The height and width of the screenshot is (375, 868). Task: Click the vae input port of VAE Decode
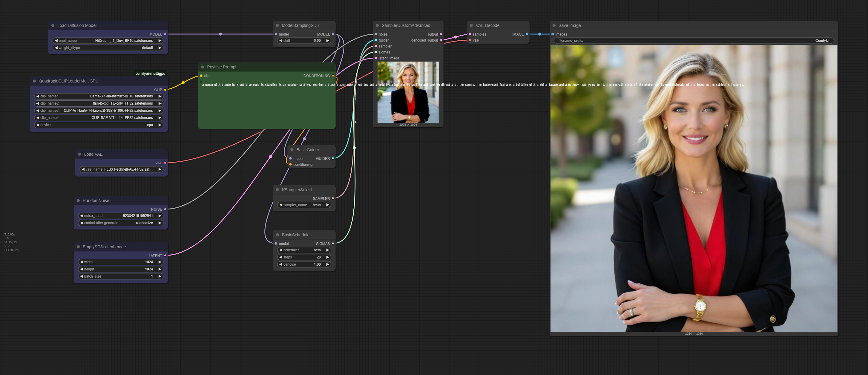pos(470,40)
